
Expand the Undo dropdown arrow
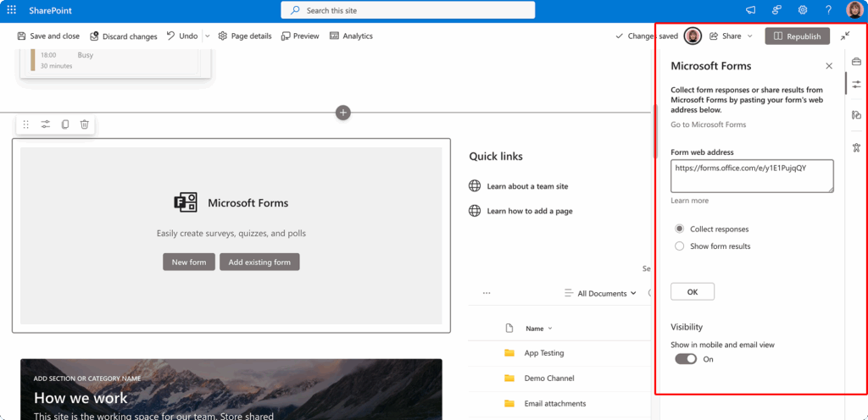(x=208, y=36)
